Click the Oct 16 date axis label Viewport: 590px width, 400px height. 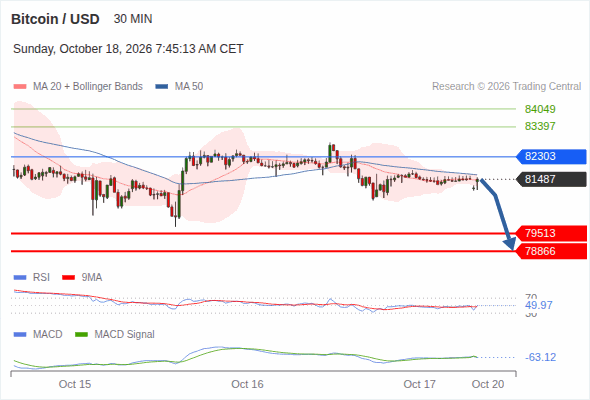click(x=247, y=384)
